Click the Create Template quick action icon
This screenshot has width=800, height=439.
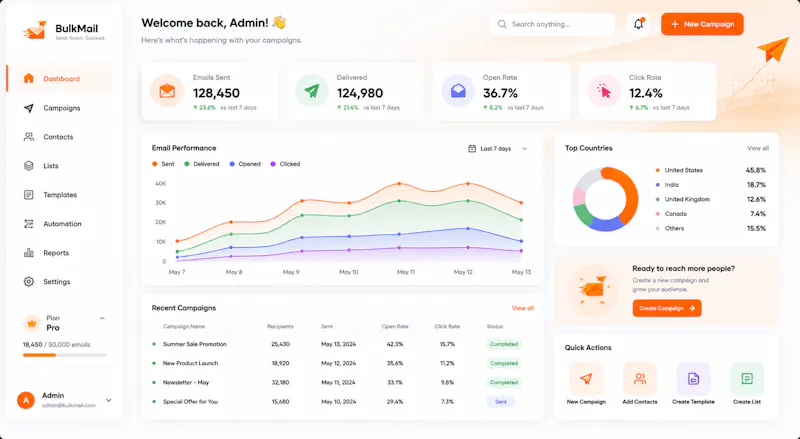coord(693,379)
